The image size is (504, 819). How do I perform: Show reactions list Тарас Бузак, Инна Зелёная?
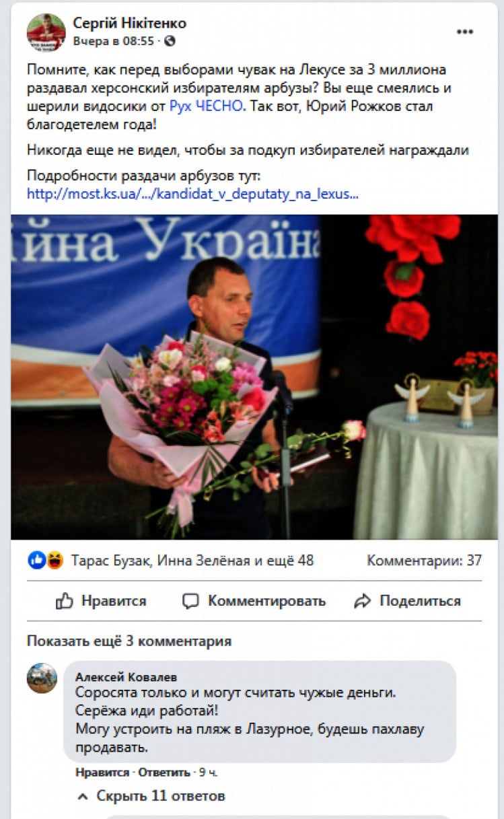click(192, 560)
